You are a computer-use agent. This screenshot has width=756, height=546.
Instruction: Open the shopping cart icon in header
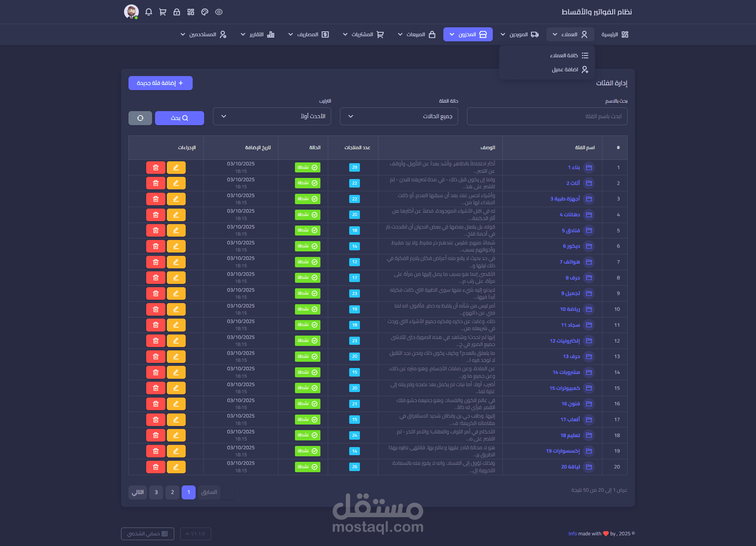(163, 12)
